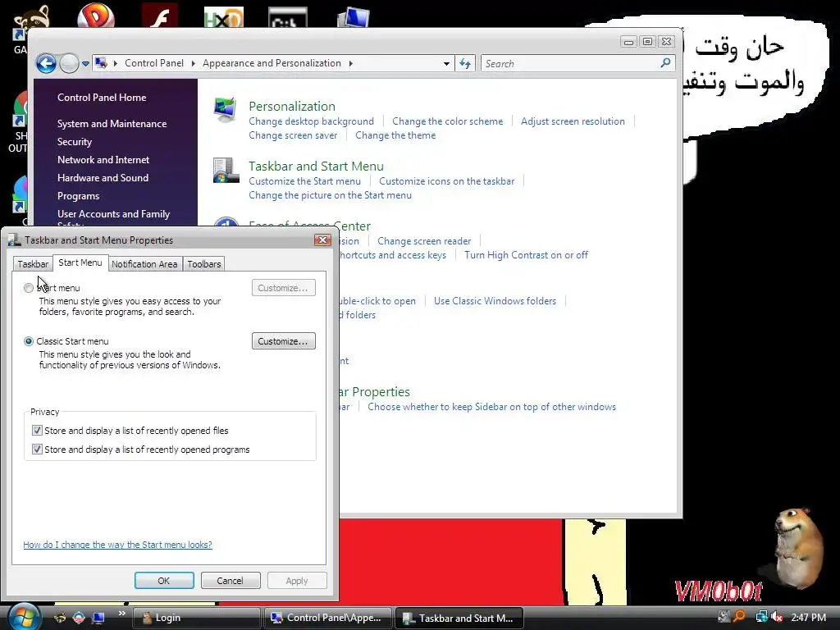840x630 pixels.
Task: Select the Start menu radio option
Action: [x=29, y=288]
